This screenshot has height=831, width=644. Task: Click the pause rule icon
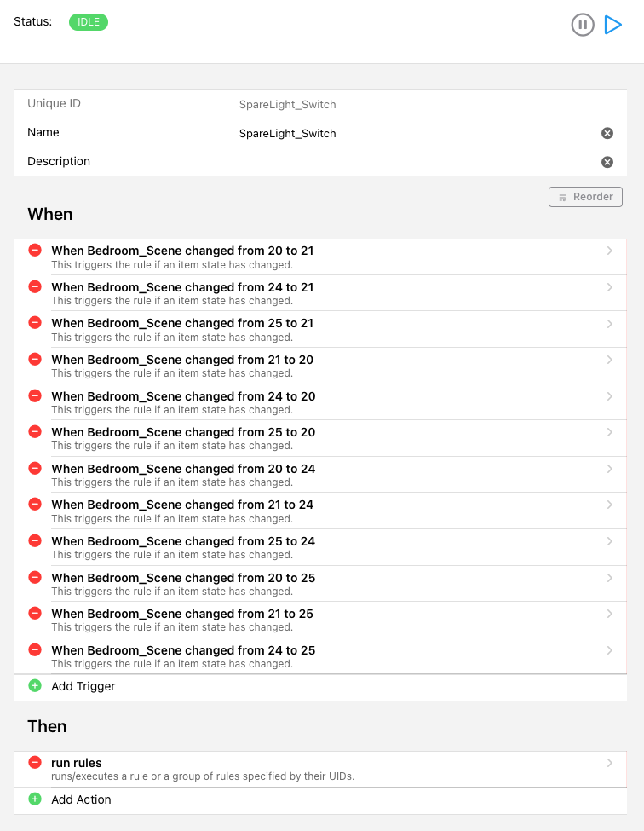(x=583, y=25)
